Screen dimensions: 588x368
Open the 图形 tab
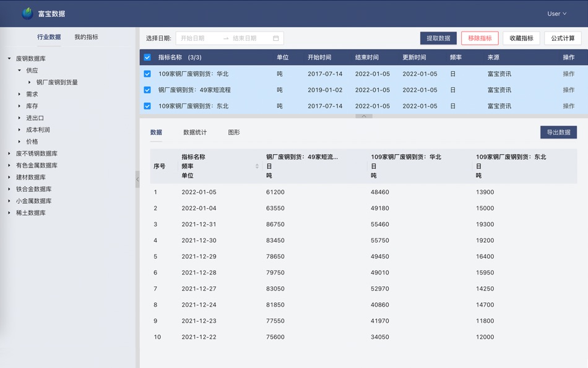pyautogui.click(x=234, y=132)
